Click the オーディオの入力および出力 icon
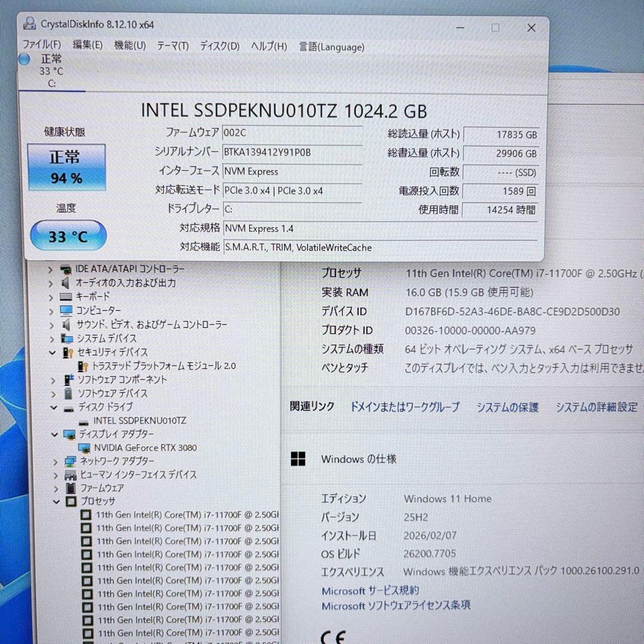This screenshot has width=644, height=644. (66, 283)
